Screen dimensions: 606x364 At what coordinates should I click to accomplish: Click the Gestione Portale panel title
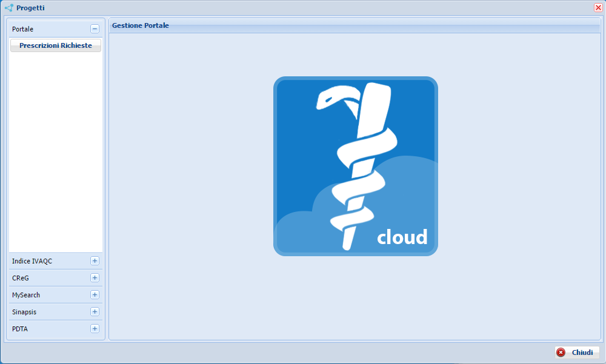pos(141,25)
